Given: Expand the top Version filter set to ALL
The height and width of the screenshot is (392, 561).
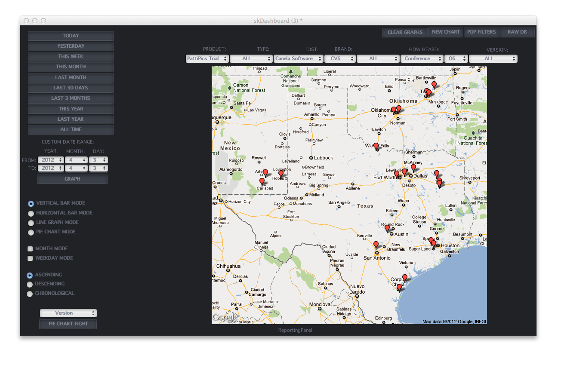Looking at the screenshot, I should (x=493, y=58).
